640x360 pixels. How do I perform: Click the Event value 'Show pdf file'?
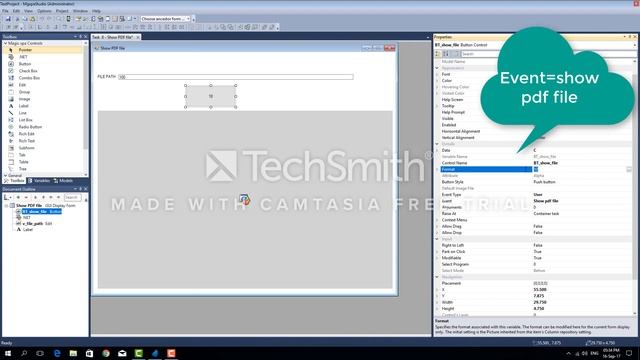click(546, 201)
